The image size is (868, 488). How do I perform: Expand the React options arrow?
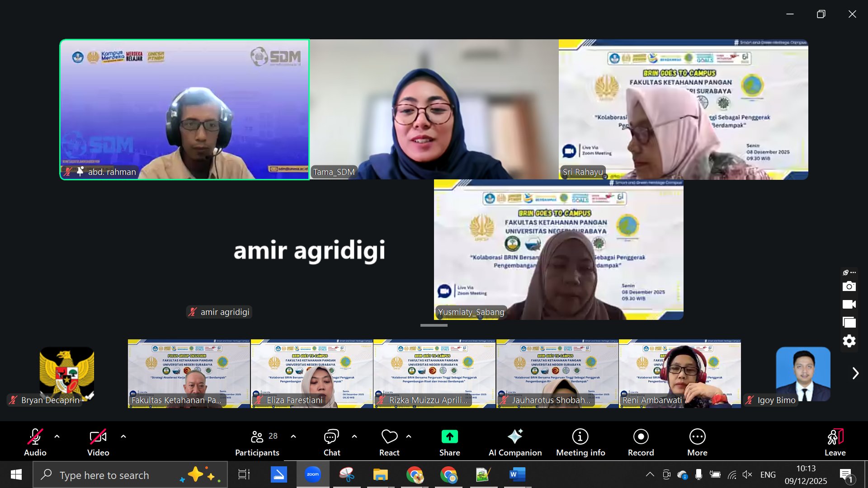[409, 436]
